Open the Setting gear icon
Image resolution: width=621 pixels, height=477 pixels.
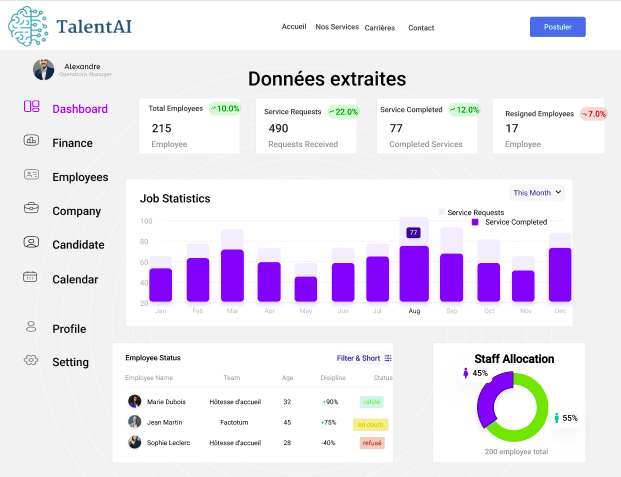[31, 361]
